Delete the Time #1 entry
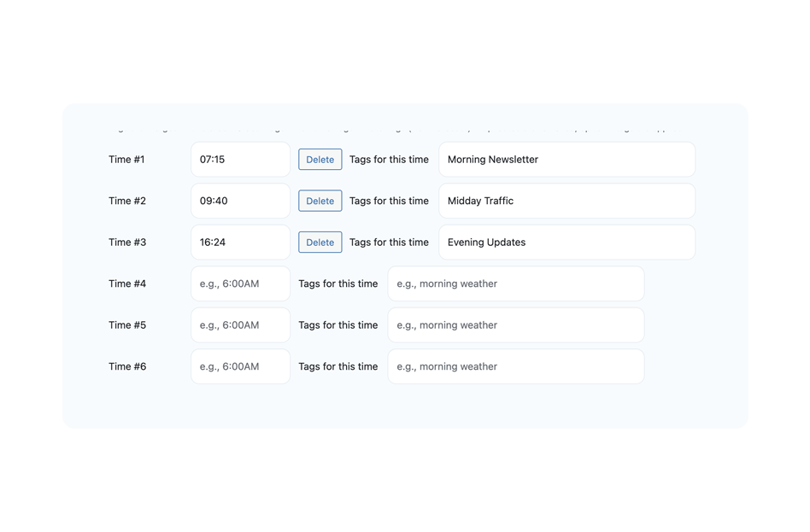The height and width of the screenshot is (532, 810). click(320, 160)
